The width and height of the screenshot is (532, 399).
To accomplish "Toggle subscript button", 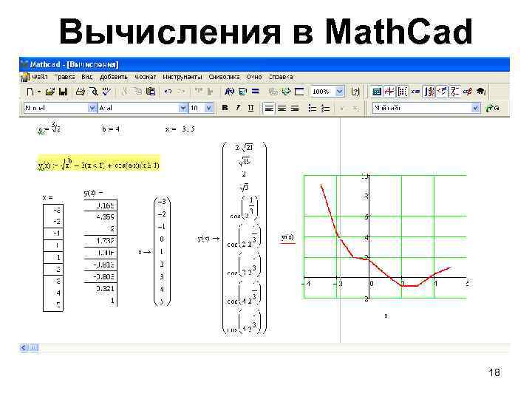I will [x=355, y=108].
